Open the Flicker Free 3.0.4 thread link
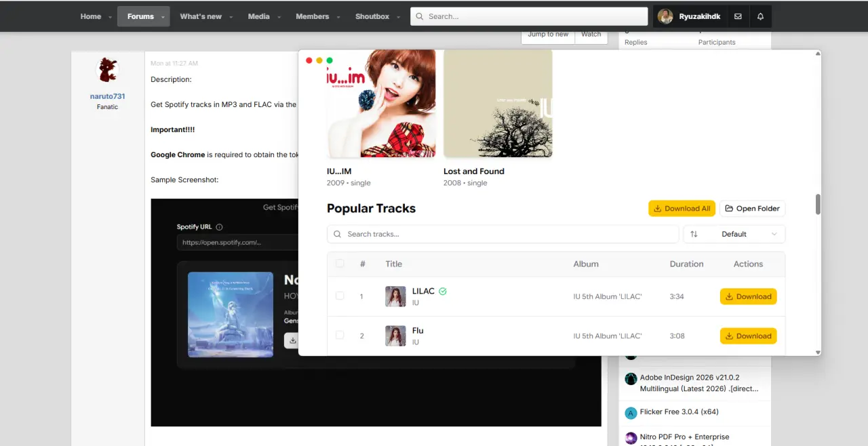The height and width of the screenshot is (446, 868). click(679, 411)
